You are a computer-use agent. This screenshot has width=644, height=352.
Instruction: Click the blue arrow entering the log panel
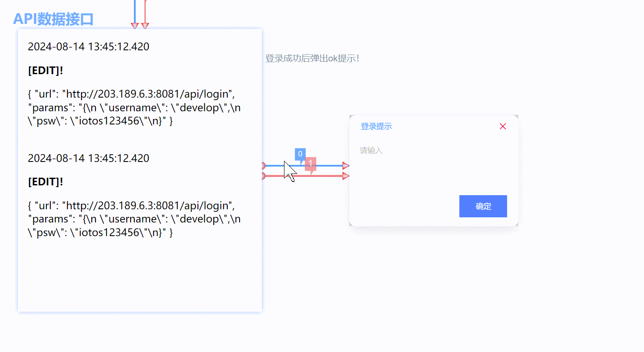point(135,26)
